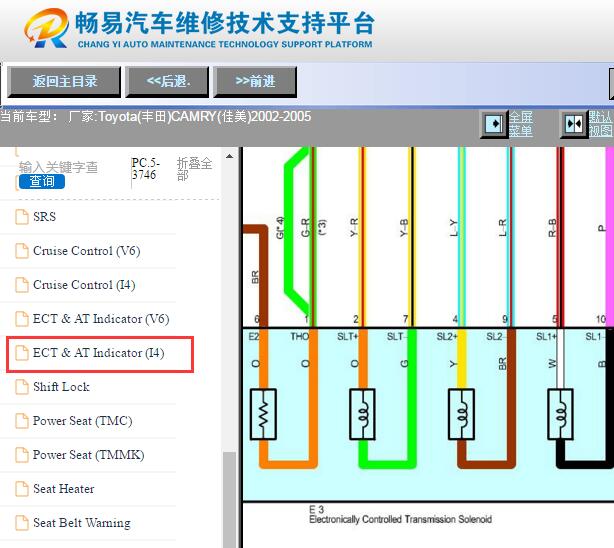Open the SRS diagram item
Viewport: 614px width, 548px height.
click(44, 217)
